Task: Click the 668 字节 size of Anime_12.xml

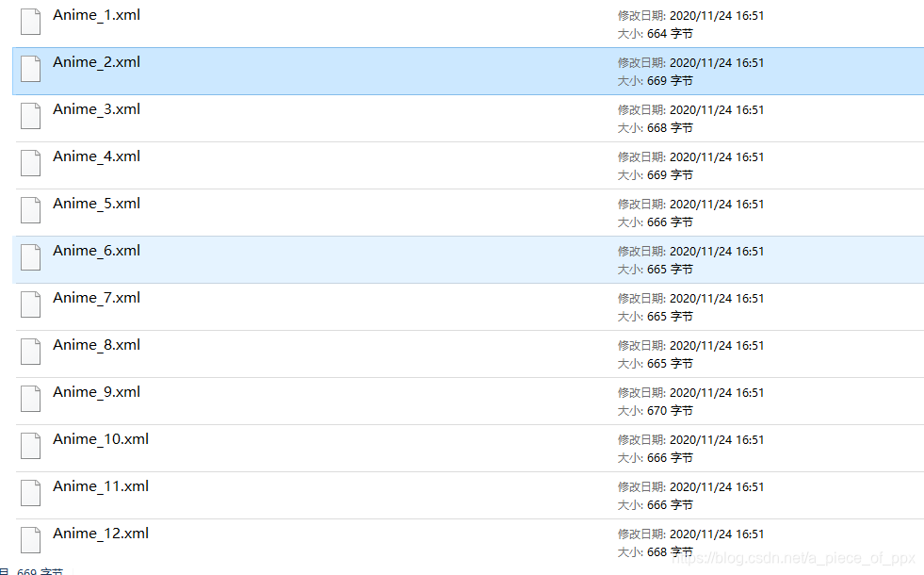Action: click(x=670, y=552)
